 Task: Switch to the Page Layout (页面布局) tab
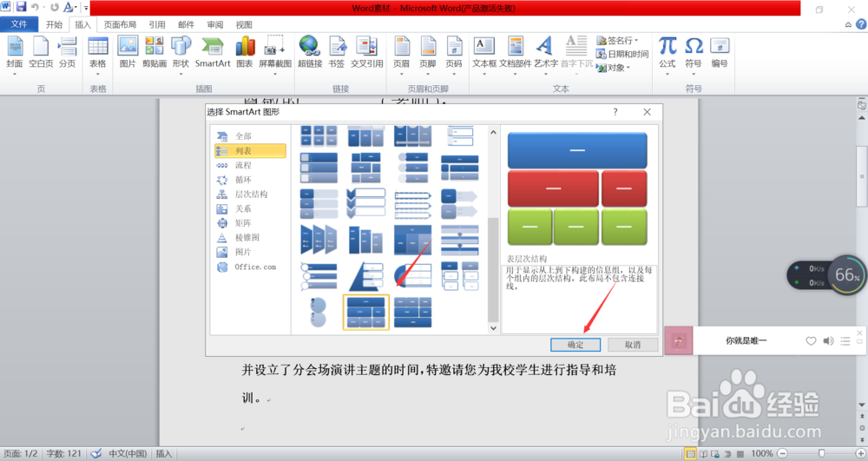pos(120,24)
